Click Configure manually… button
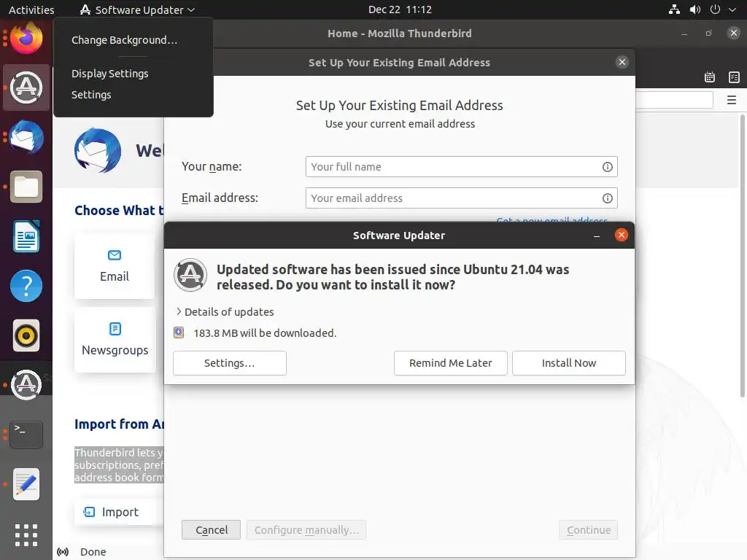 point(306,530)
